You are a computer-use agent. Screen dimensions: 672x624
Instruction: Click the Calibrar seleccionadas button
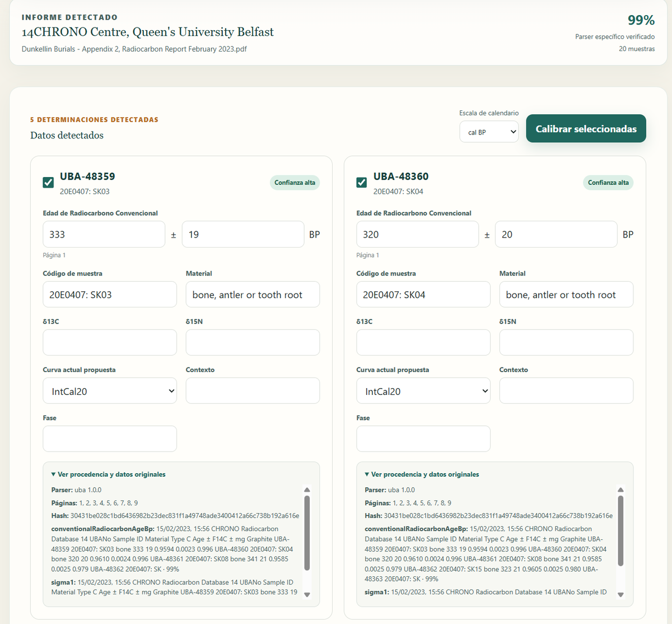(586, 129)
